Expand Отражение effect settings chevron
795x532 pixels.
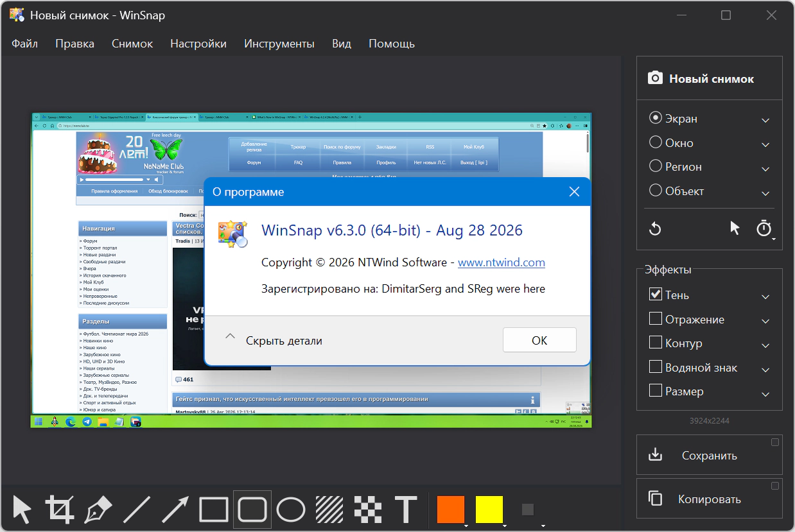[765, 321]
